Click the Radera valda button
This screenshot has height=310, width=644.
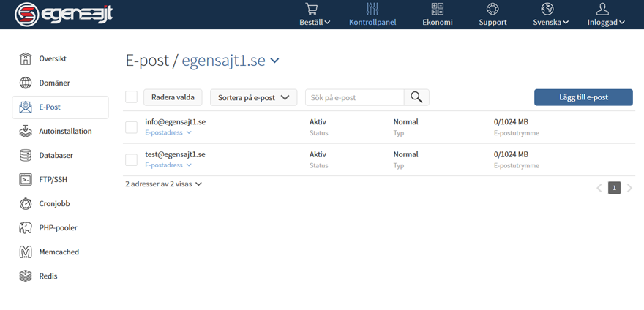pyautogui.click(x=173, y=97)
